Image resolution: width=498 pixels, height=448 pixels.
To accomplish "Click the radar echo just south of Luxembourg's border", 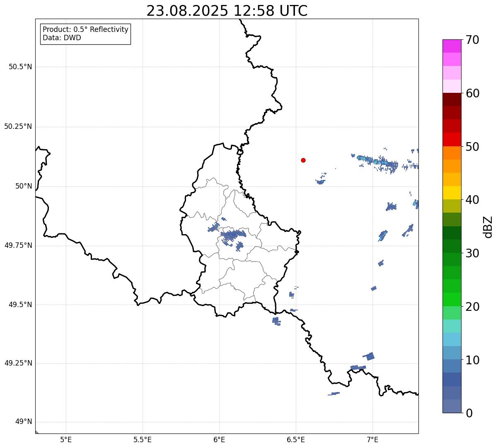I will tap(276, 321).
